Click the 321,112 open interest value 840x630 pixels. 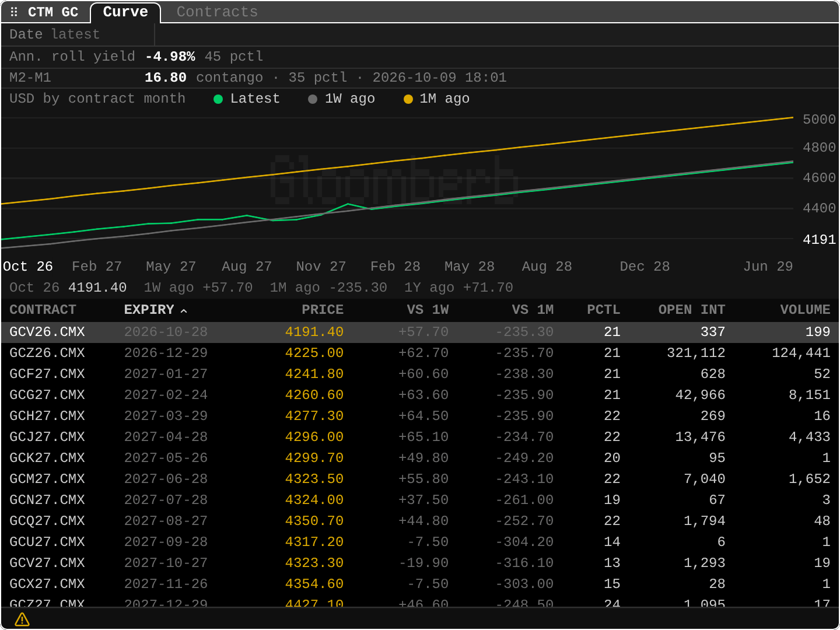click(696, 353)
